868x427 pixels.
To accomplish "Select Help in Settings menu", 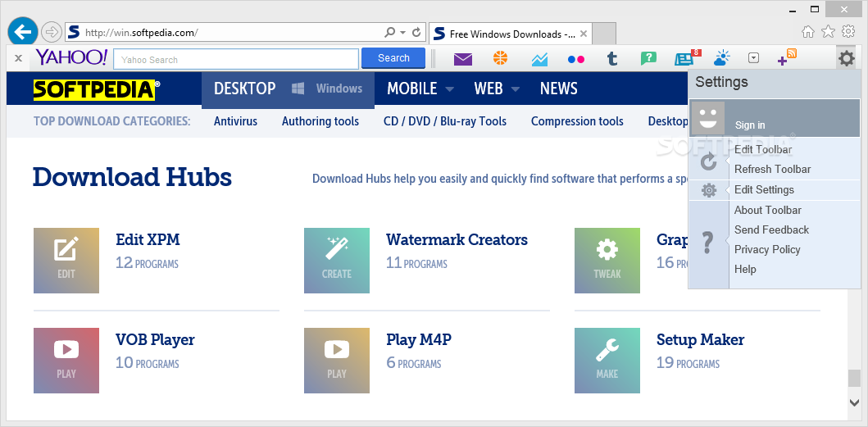I will coord(745,270).
